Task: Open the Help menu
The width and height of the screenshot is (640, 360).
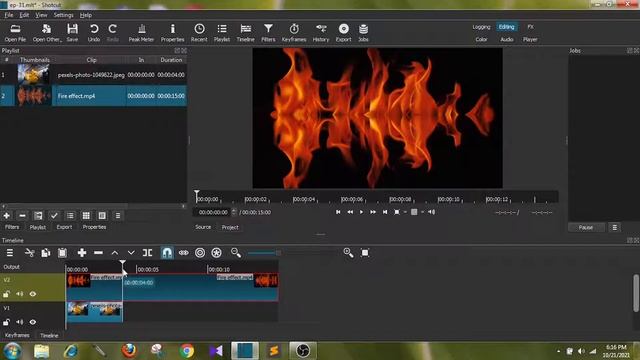Action: coord(85,15)
